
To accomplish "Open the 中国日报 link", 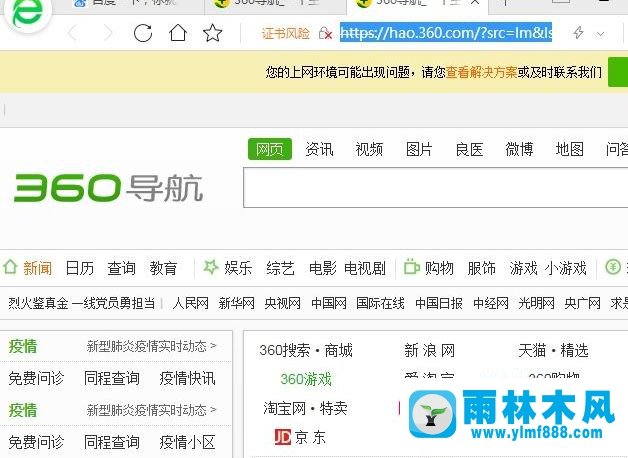I will coord(439,303).
